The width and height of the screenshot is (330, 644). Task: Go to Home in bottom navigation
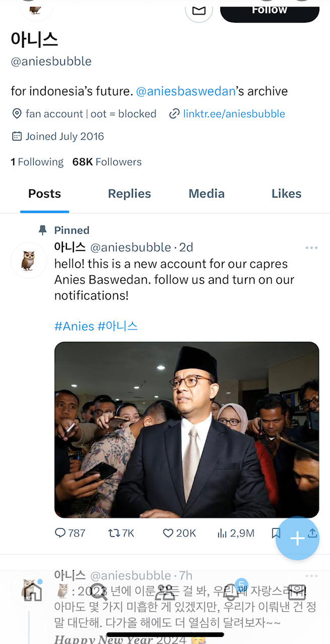(x=33, y=592)
